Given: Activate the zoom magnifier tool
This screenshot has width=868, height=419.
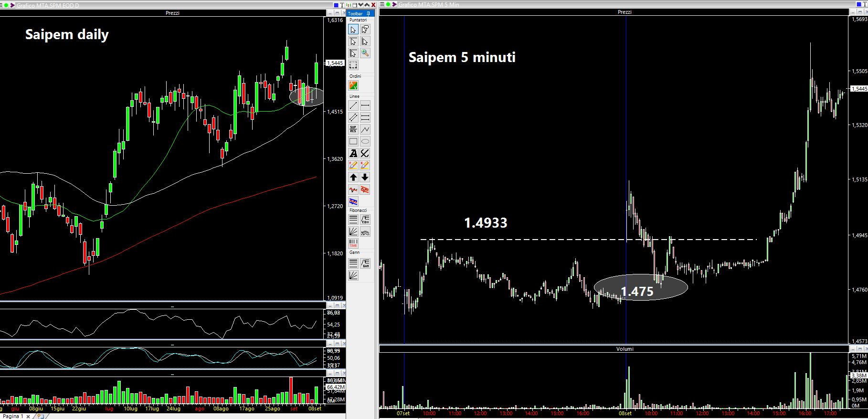Looking at the screenshot, I should tap(365, 53).
